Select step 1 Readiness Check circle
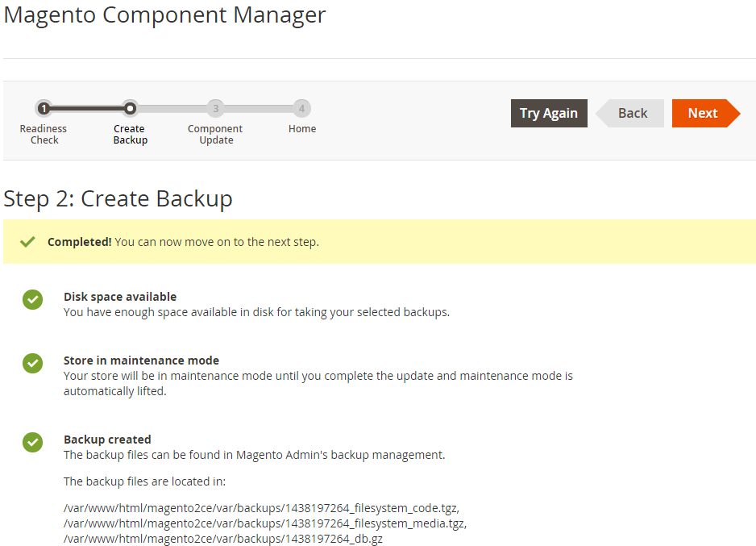 (44, 109)
